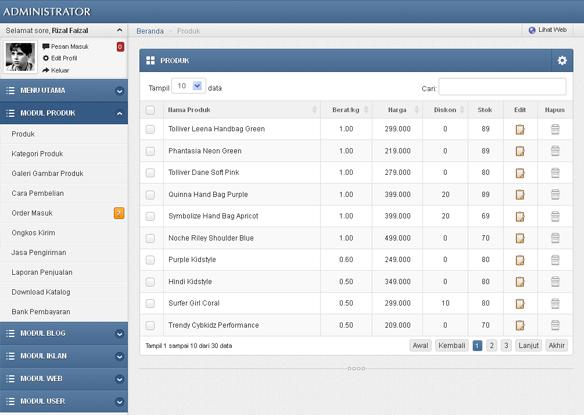
Task: Open the Produk panel settings gear
Action: click(x=562, y=60)
